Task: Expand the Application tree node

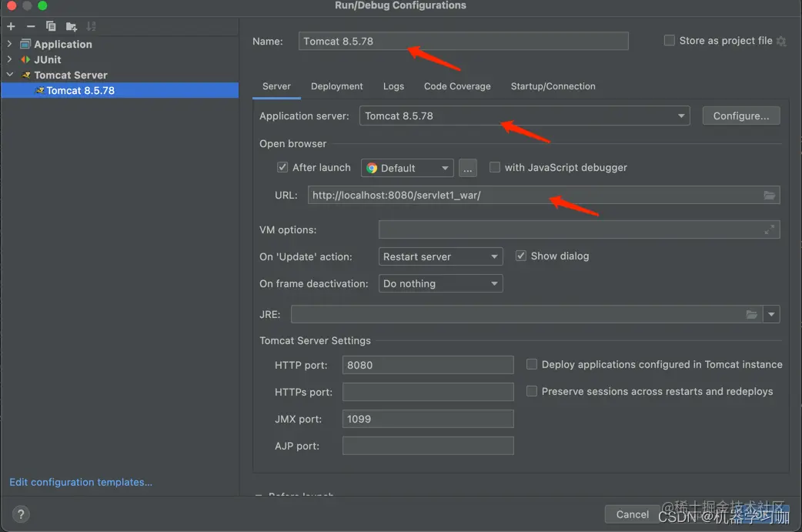Action: [x=10, y=44]
